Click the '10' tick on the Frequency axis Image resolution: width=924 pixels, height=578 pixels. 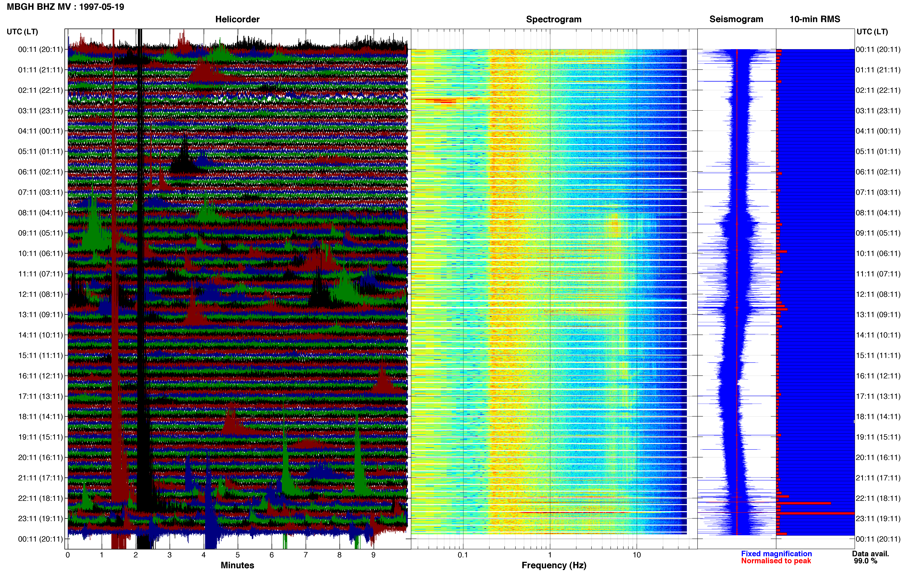pos(637,555)
